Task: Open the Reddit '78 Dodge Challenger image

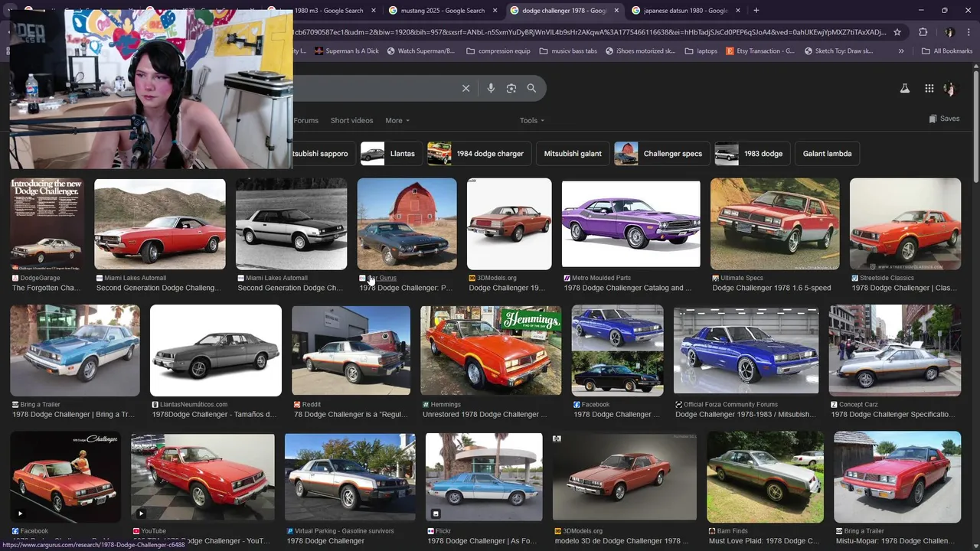Action: click(x=351, y=350)
